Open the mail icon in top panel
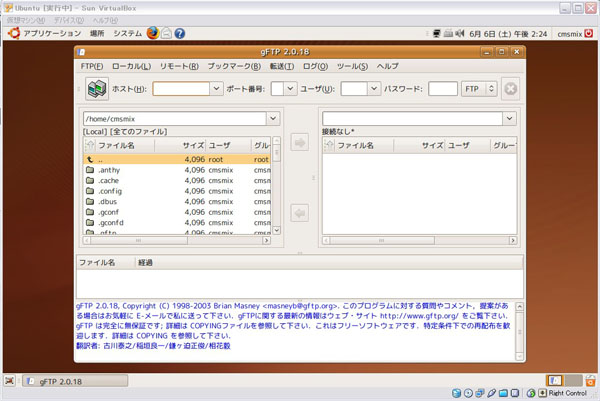 [x=166, y=33]
